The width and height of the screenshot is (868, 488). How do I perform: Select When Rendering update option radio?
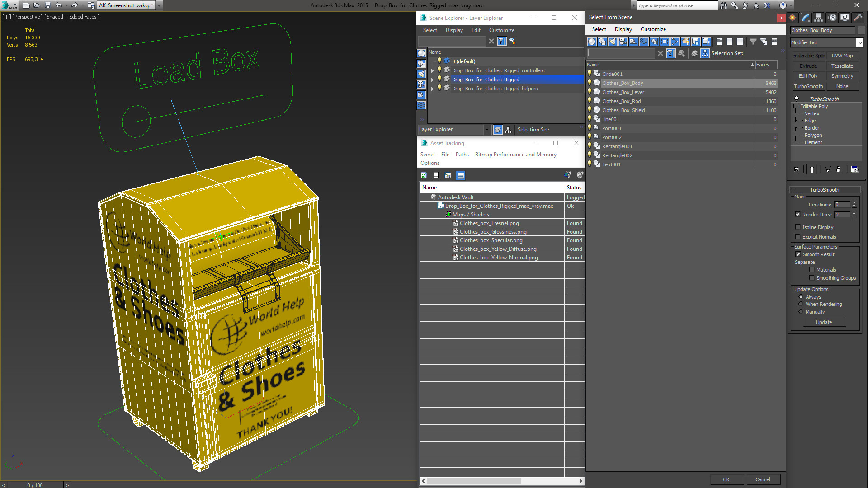801,304
